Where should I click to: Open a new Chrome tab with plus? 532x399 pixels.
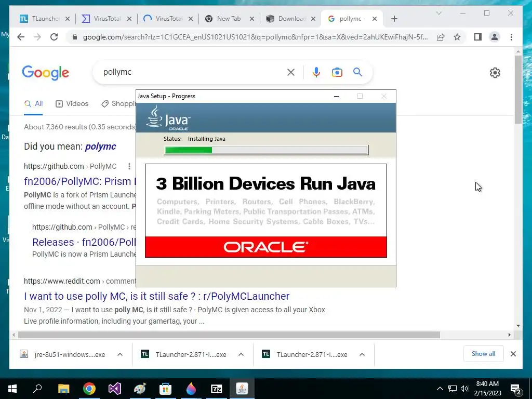394,19
